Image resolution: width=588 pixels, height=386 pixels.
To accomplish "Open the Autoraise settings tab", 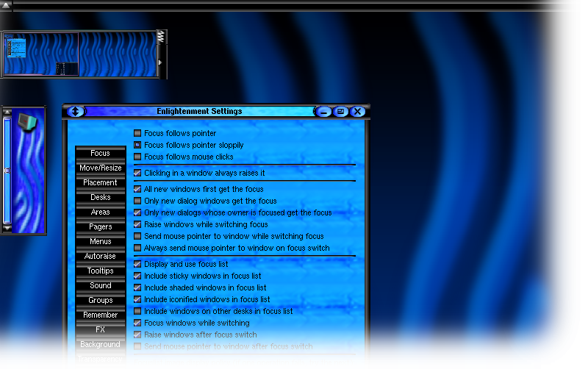I will pos(100,256).
